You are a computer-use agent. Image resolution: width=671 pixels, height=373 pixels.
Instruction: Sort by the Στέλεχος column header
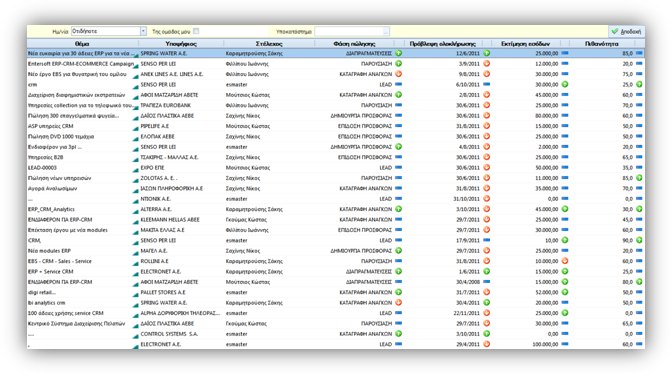[269, 44]
